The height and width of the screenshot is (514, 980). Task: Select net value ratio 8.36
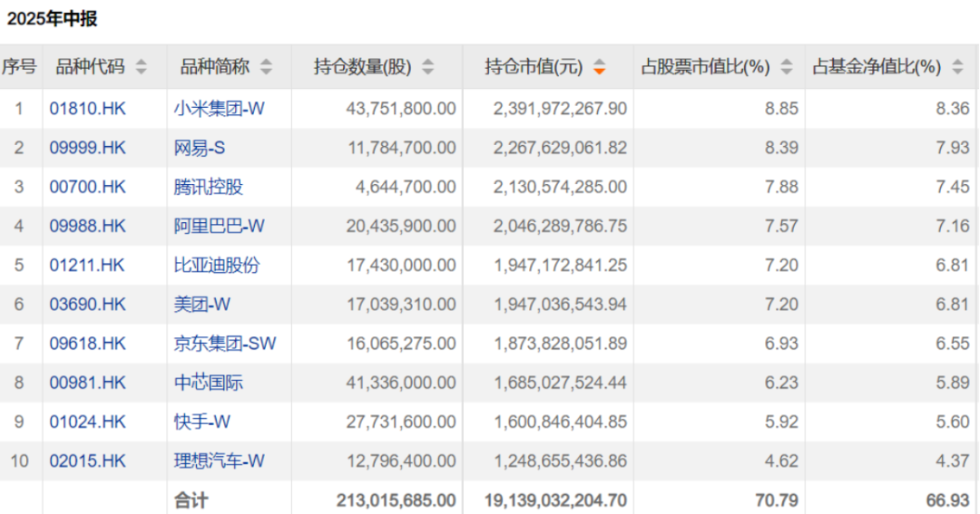point(953,109)
